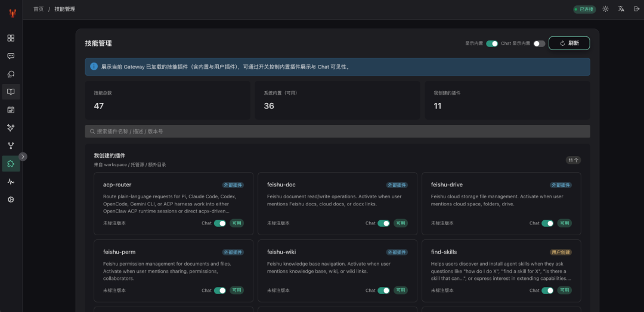Go to 首页 in the breadcrumb

point(39,9)
